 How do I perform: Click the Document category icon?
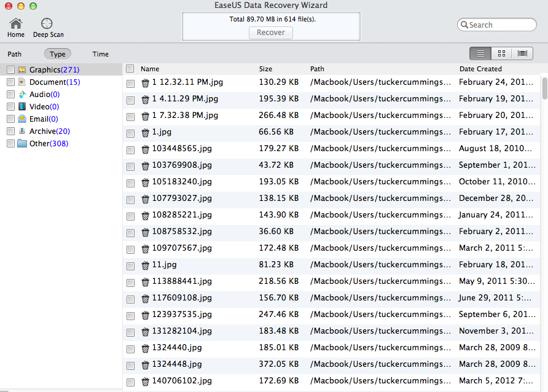pos(22,82)
